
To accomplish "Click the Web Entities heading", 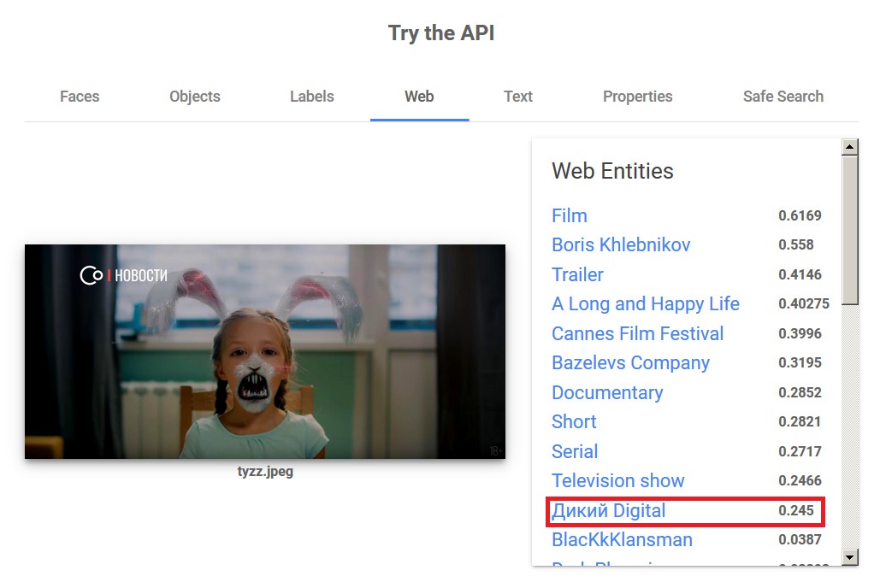I will coord(612,171).
